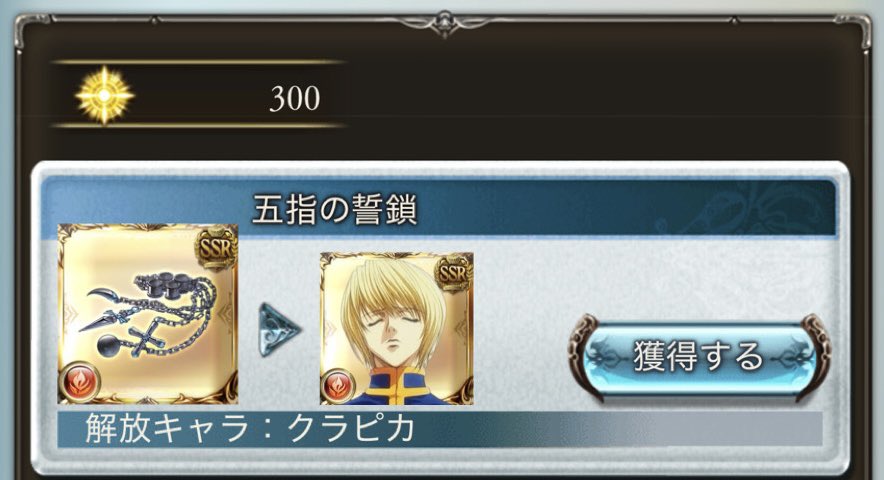Click the blue triangle arrow between thumbnails
Viewport: 884px width, 480px height.
pos(279,330)
